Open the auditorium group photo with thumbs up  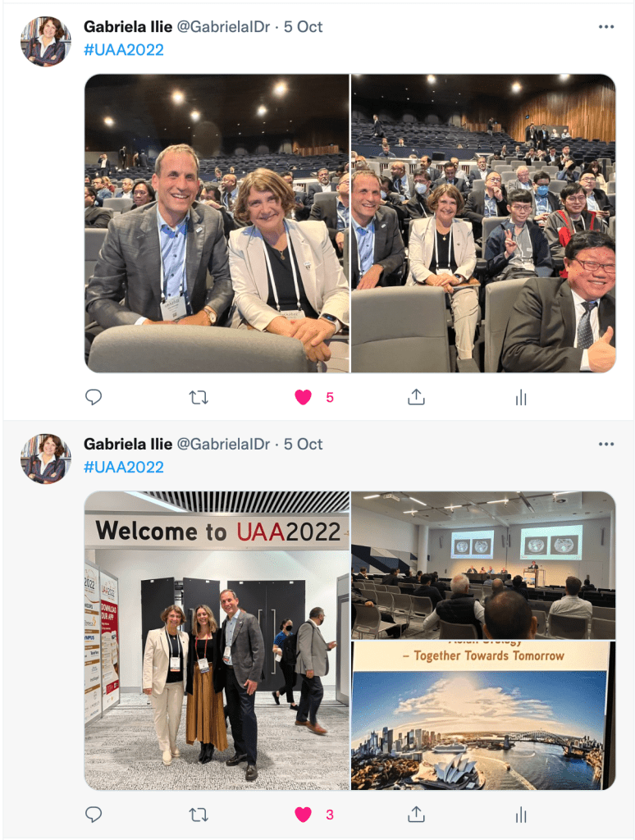pos(483,223)
